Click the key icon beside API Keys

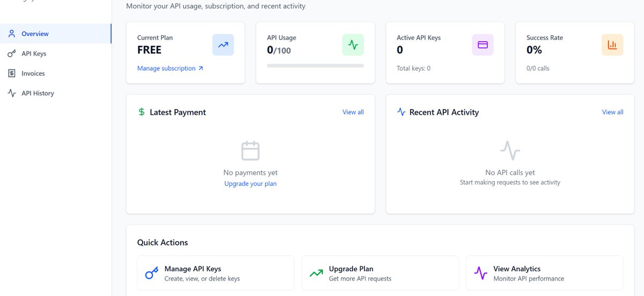[11, 54]
